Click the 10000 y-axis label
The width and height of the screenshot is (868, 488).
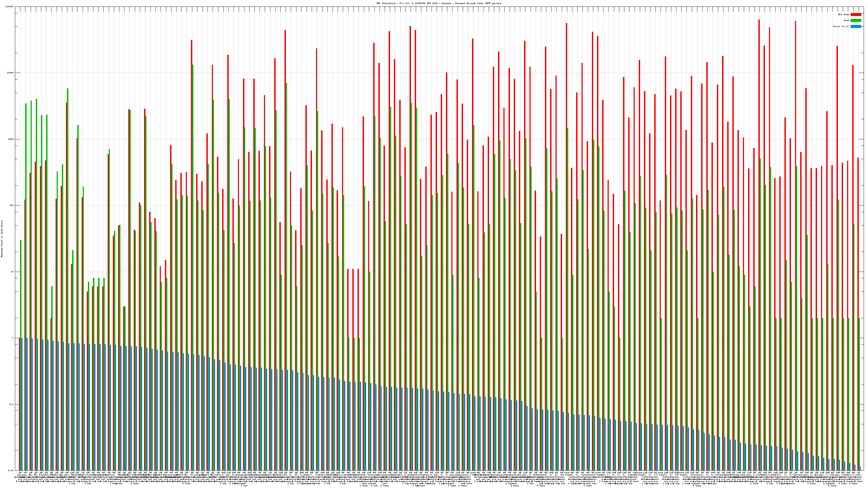(11, 73)
